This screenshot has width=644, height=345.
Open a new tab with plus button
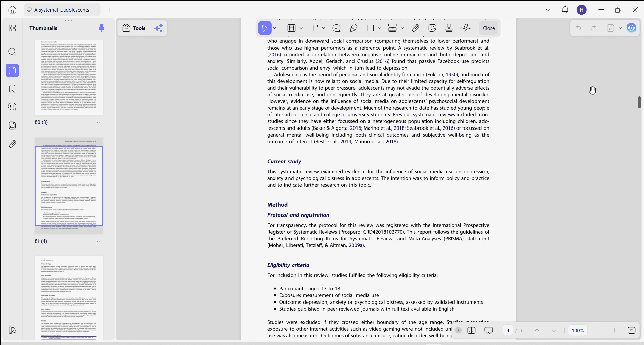pyautogui.click(x=109, y=10)
